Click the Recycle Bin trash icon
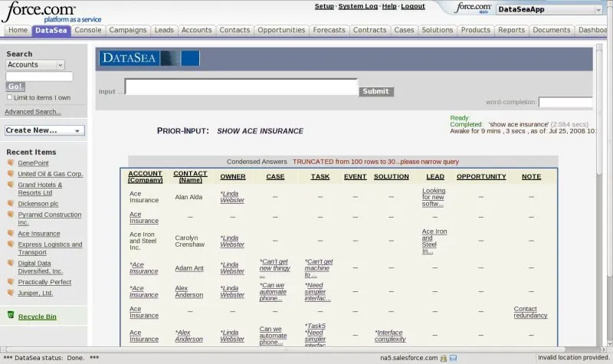Viewport: 613px width, 364px height. [x=11, y=315]
